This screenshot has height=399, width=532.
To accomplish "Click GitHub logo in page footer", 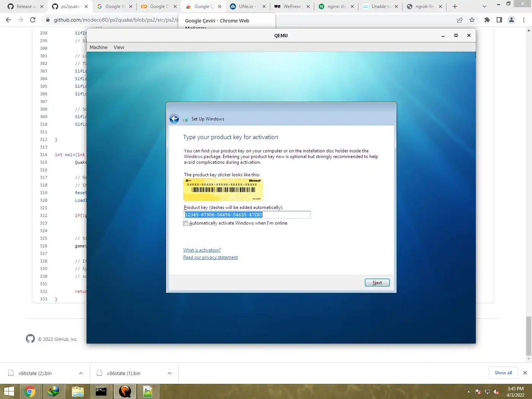I will click(30, 339).
